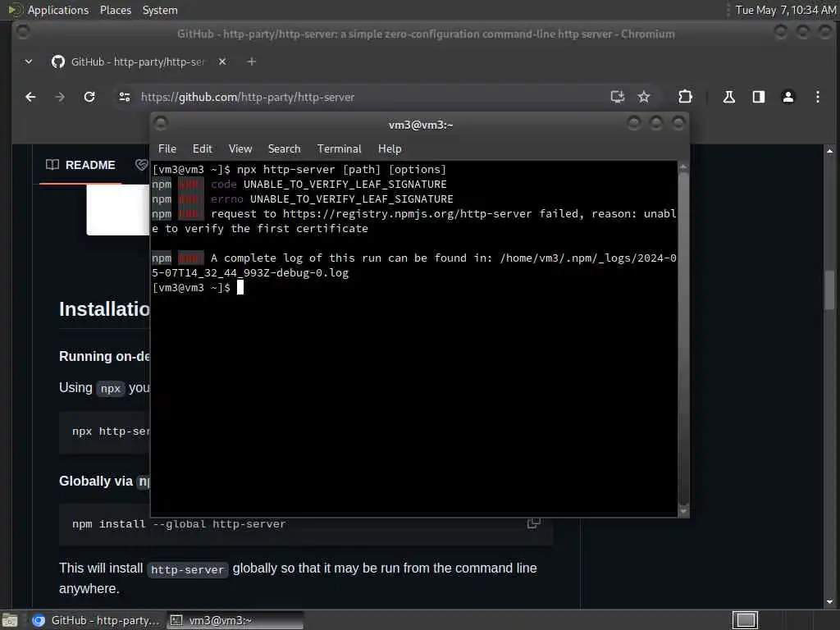Click the debug-0.log path text
Image resolution: width=840 pixels, height=630 pixels.
tap(250, 272)
